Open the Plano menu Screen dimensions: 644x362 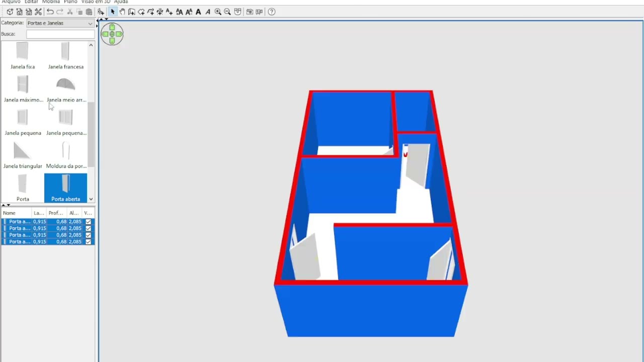(x=70, y=2)
